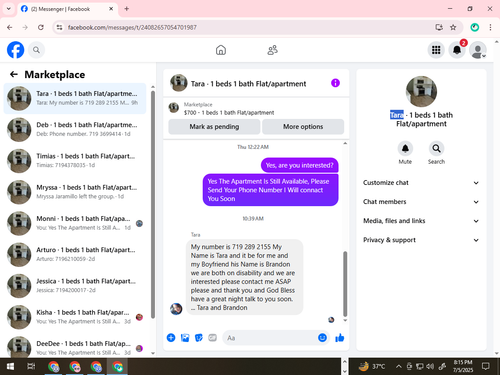Click More options button
The height and width of the screenshot is (375, 500).
point(303,127)
